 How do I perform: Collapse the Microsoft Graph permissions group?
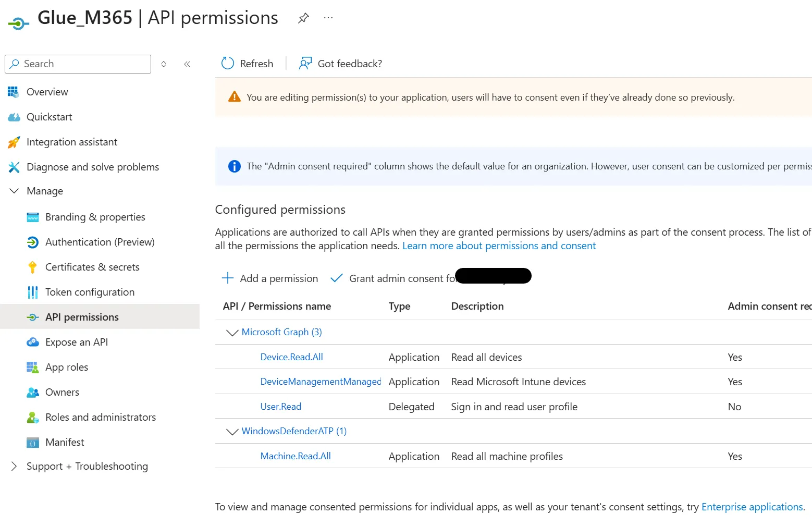click(x=231, y=332)
